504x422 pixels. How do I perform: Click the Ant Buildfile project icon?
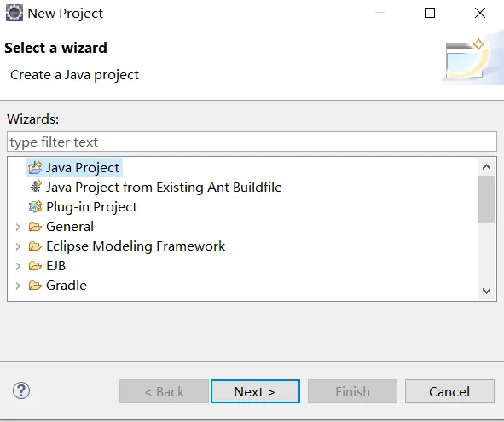point(35,187)
